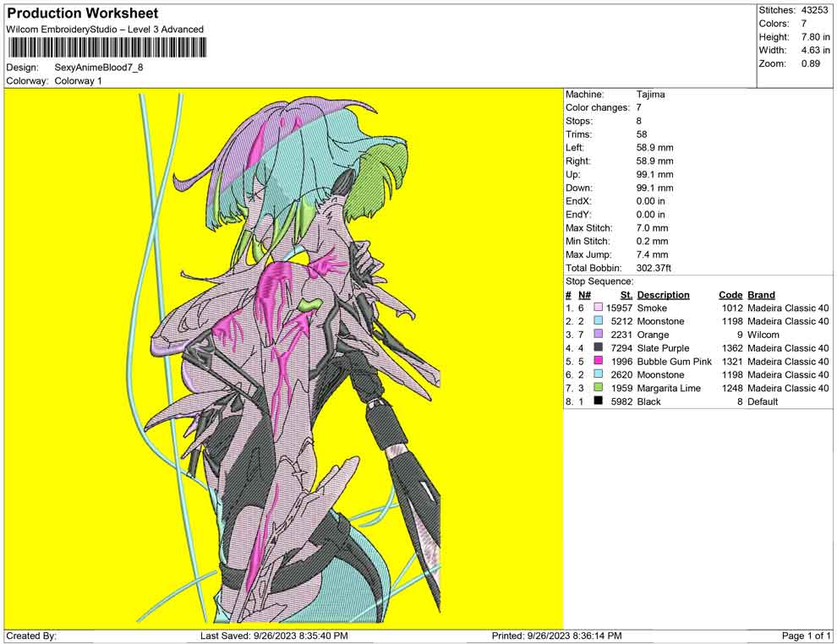Click the width value "4.63 in"

click(816, 50)
